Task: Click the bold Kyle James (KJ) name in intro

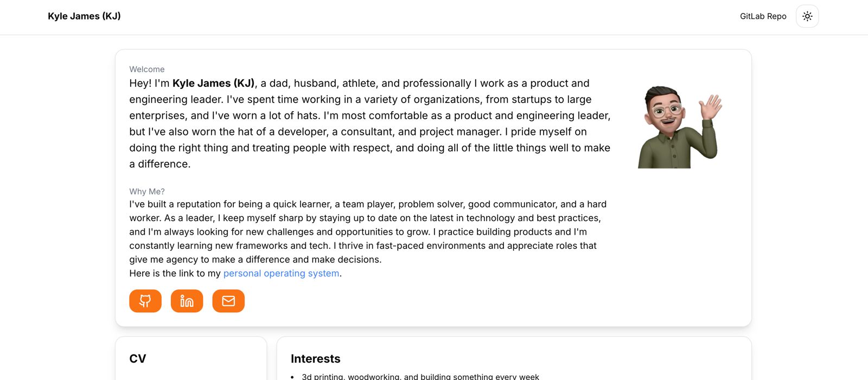Action: 213,83
